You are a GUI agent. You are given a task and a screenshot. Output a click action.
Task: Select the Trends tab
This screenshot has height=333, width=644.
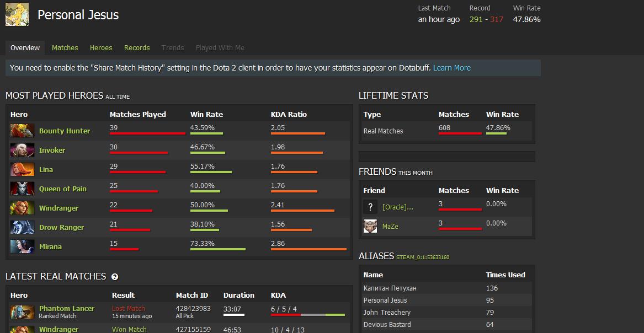click(x=173, y=47)
